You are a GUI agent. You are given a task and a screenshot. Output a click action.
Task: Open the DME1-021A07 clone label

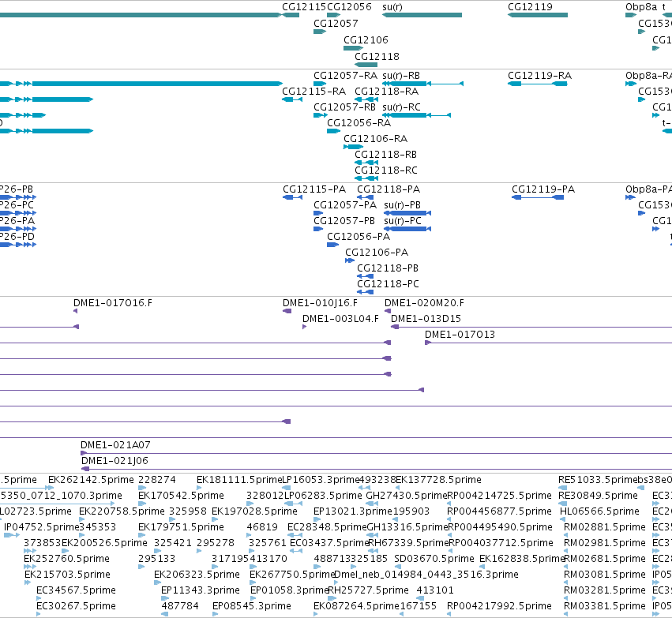(116, 445)
